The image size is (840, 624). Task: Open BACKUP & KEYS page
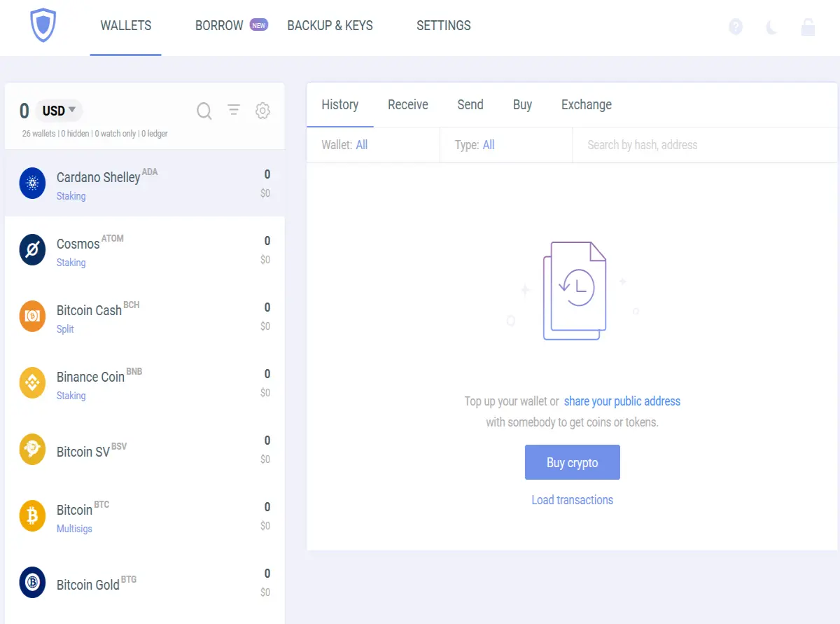[x=330, y=25]
